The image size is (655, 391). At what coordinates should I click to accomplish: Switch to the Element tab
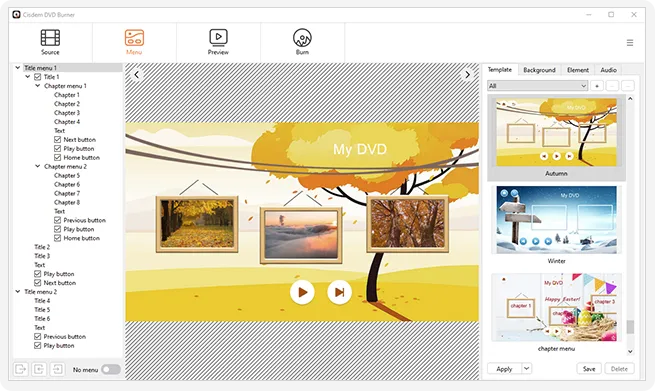tap(578, 70)
